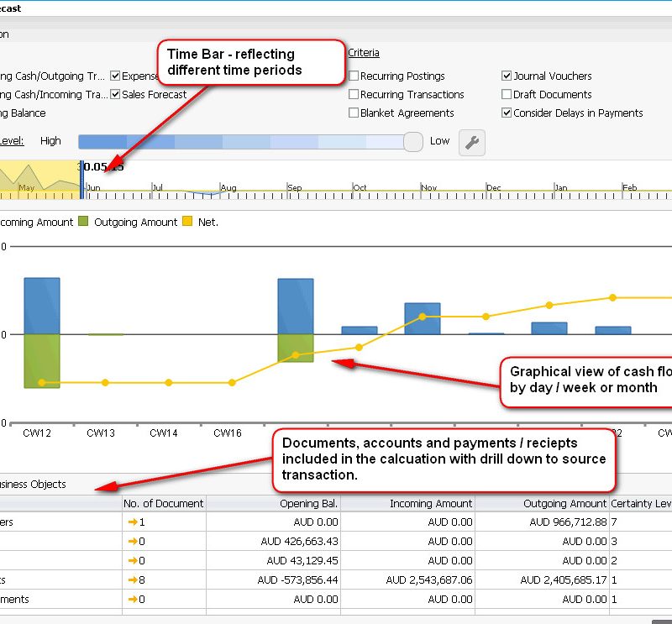Select Jan on the time bar
This screenshot has width=672, height=624.
[561, 188]
